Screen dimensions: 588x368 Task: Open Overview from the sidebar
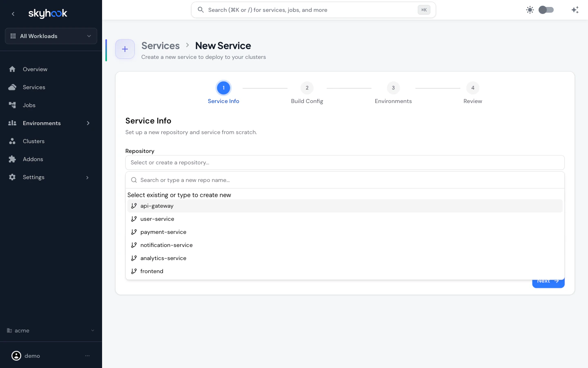click(12, 69)
